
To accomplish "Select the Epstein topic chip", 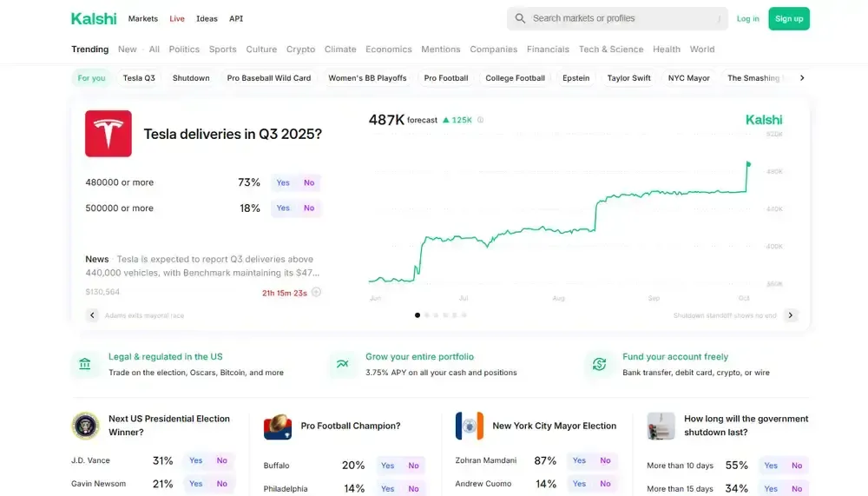I will (575, 78).
